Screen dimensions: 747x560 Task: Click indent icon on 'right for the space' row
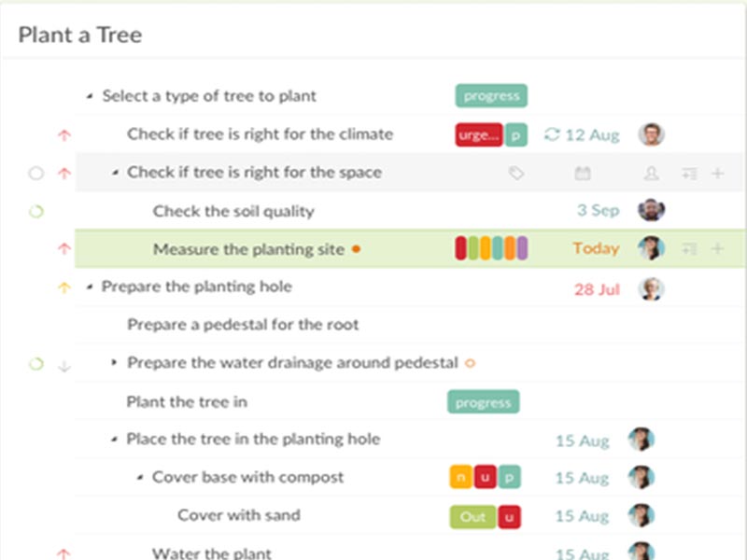[x=689, y=173]
